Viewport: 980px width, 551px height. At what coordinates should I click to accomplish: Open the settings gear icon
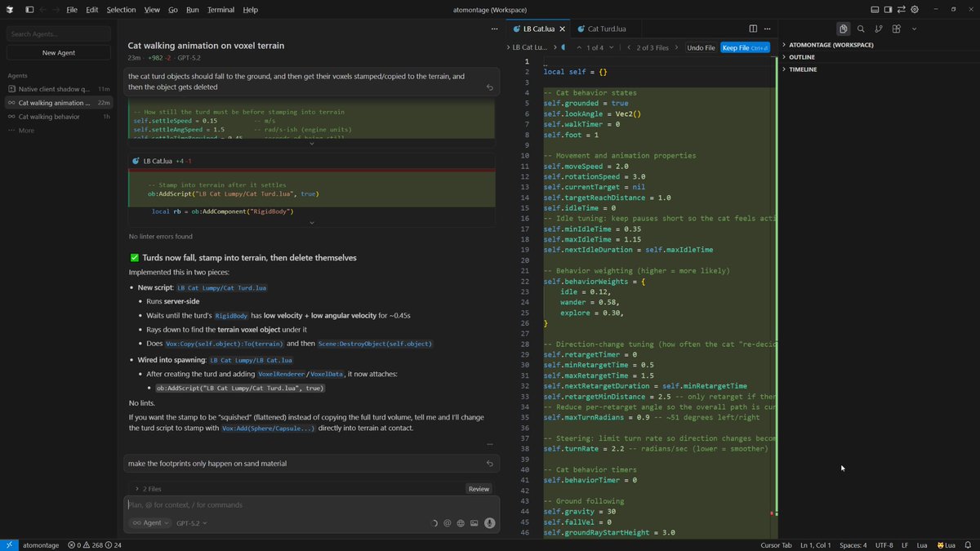915,10
